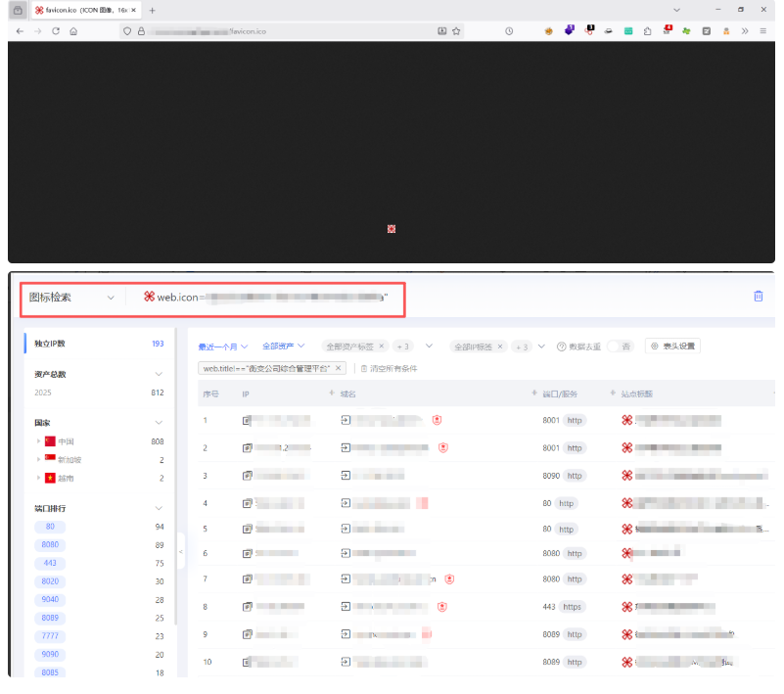The height and width of the screenshot is (694, 784).
Task: Click the green puzzle extension icon in the toolbar
Action: point(685,30)
